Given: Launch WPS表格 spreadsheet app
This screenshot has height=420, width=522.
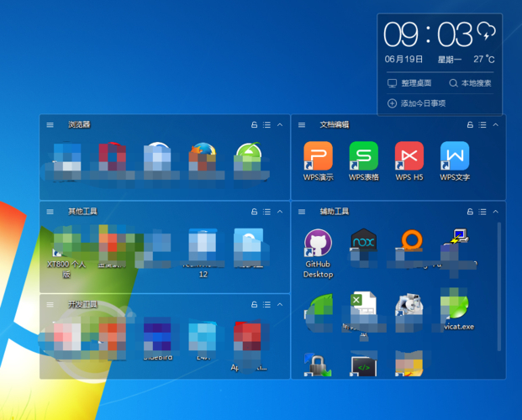Looking at the screenshot, I should [x=363, y=155].
